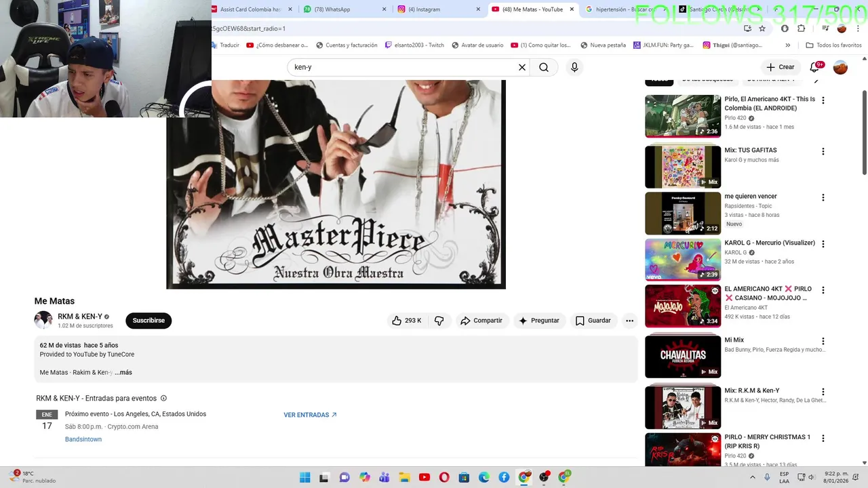Open elsanto2003 - Twitch bookmark
The image size is (868, 488).
pos(414,45)
